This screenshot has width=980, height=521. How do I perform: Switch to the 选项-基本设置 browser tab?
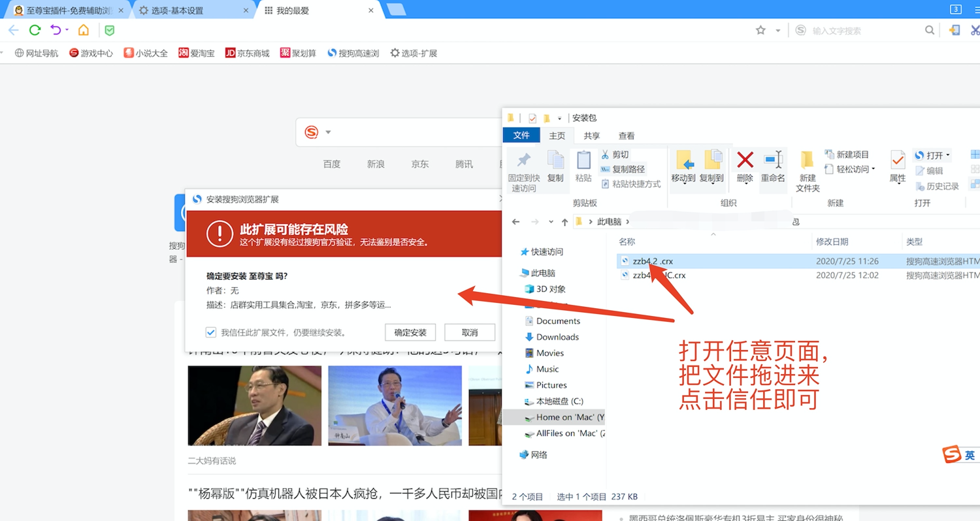194,10
